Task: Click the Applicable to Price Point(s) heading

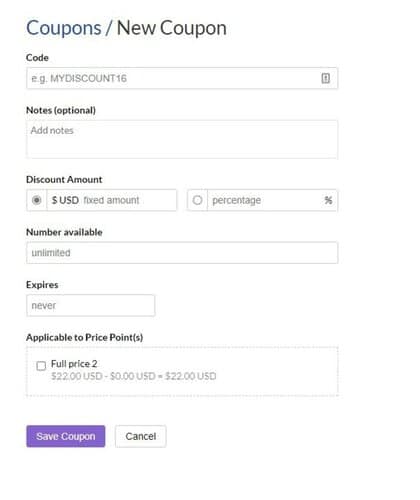Action: pos(85,337)
